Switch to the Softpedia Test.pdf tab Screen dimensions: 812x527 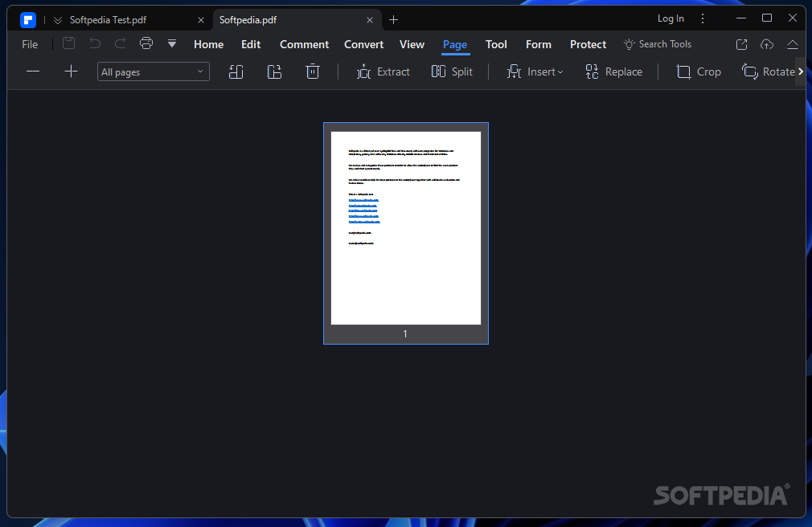(108, 19)
